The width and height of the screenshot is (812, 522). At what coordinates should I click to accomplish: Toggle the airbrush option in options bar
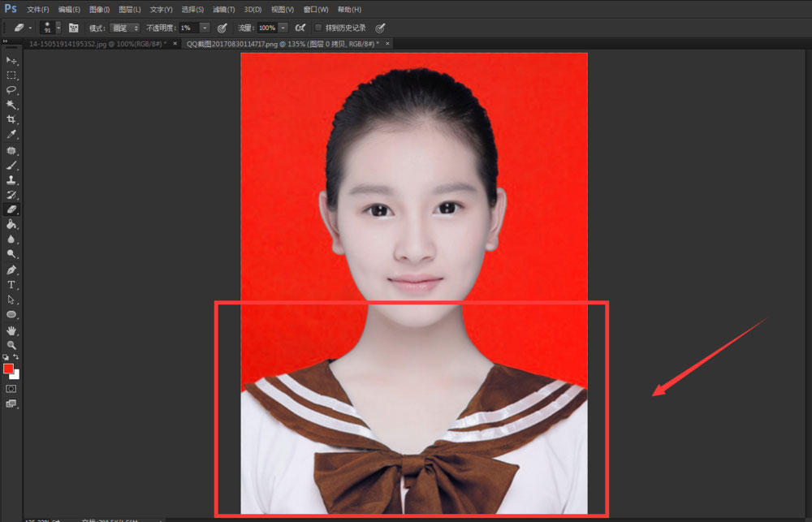coord(222,27)
